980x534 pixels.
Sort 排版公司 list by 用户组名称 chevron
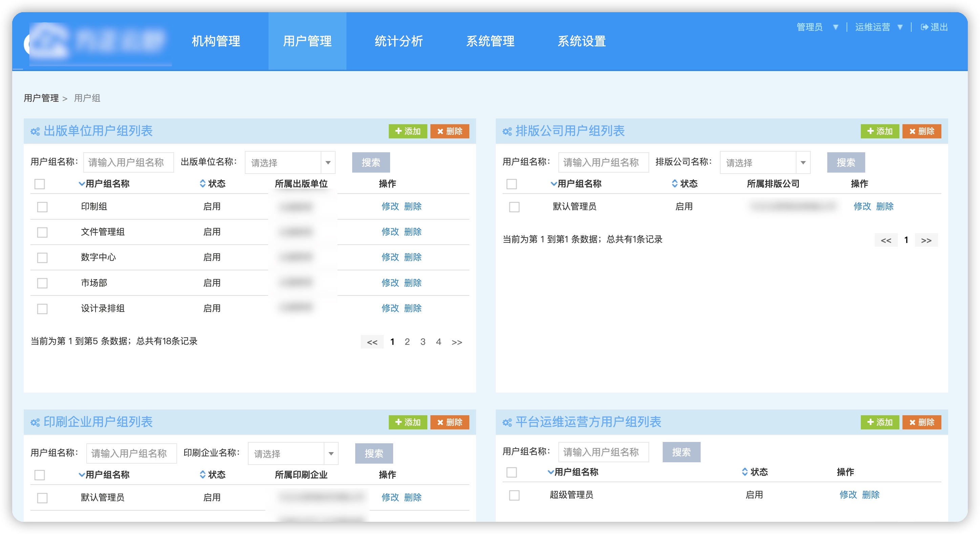click(x=554, y=184)
